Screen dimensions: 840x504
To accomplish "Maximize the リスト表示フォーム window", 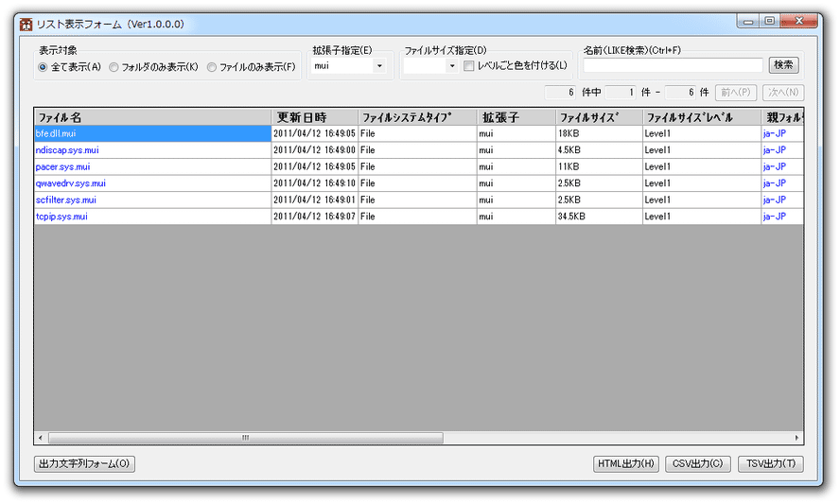I will tap(769, 22).
